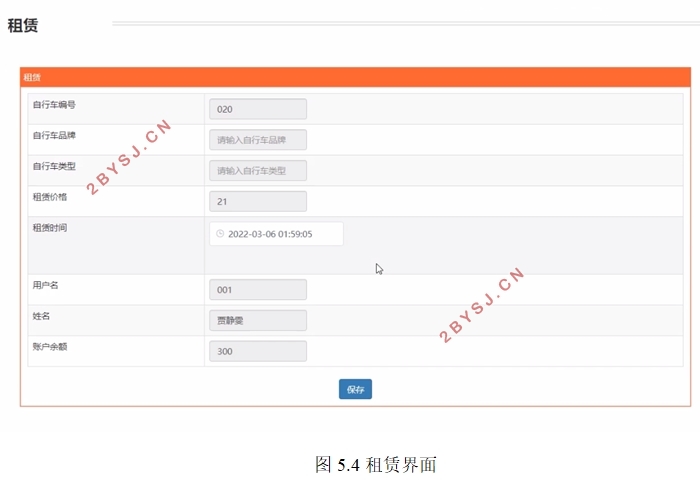This screenshot has width=700, height=480.
Task: Click the 自行车类型 label
Action: pyautogui.click(x=54, y=166)
